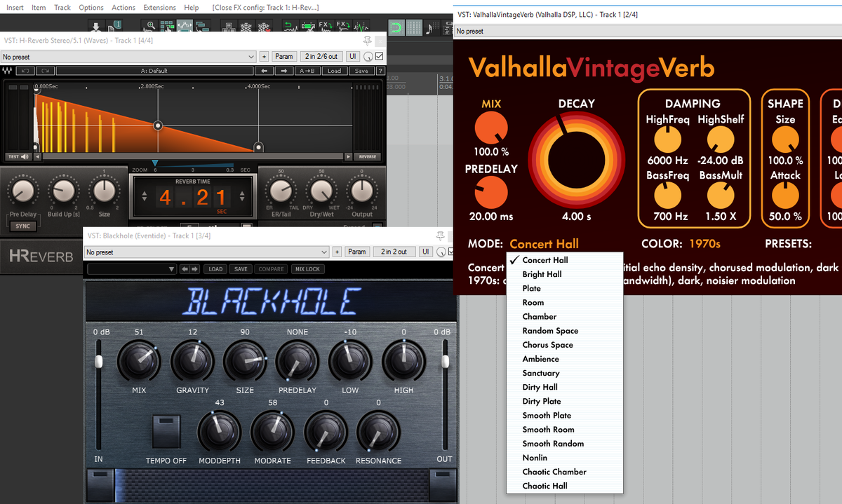Open H-Reverb No preset dropdown
The image size is (842, 504).
coord(128,57)
